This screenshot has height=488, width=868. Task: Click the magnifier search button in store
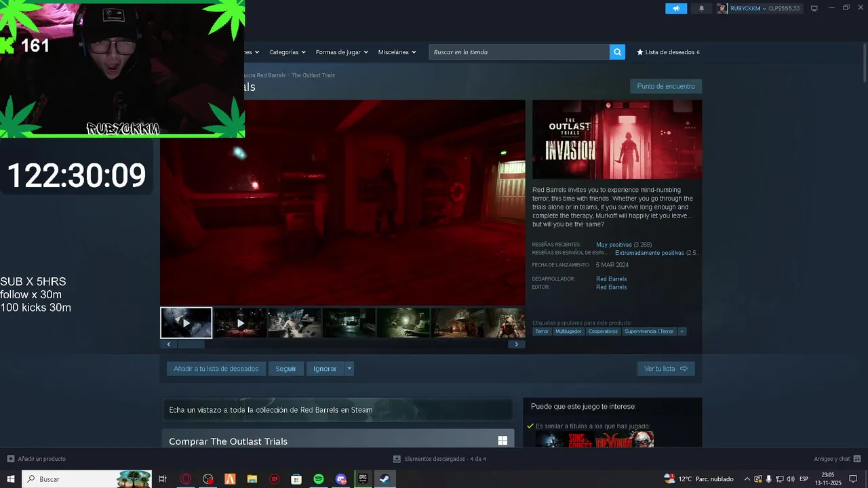pyautogui.click(x=617, y=52)
